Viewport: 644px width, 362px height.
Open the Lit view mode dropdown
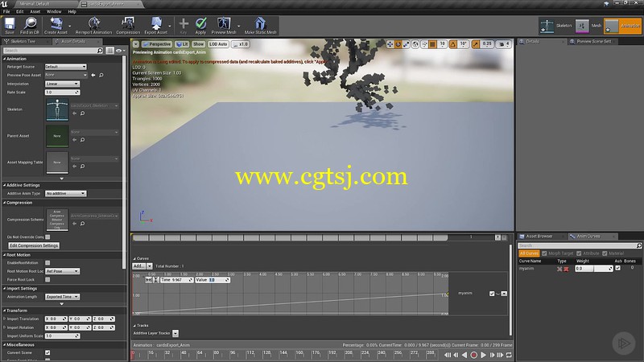(182, 44)
